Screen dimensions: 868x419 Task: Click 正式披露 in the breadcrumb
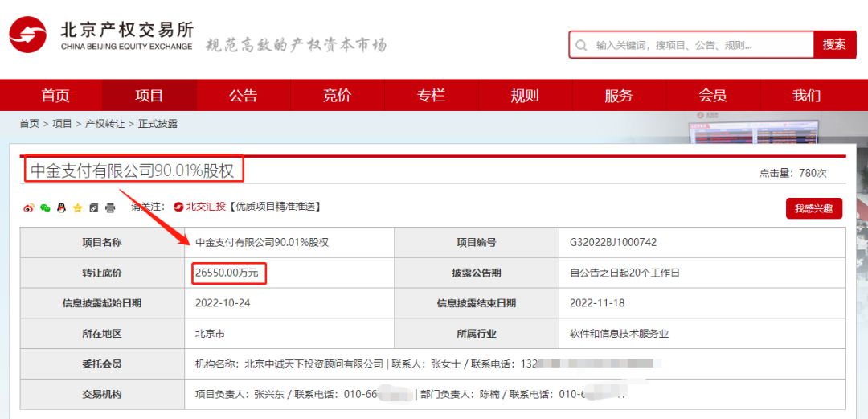point(158,124)
